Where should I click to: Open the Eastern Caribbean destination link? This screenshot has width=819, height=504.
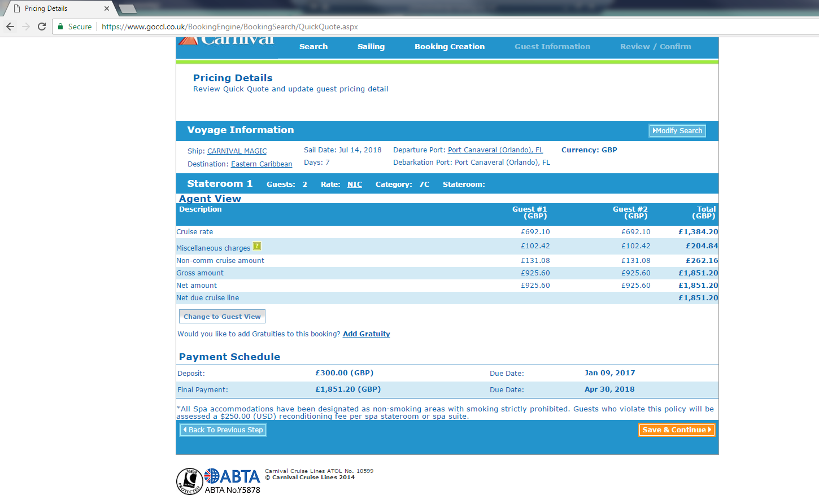tap(262, 164)
